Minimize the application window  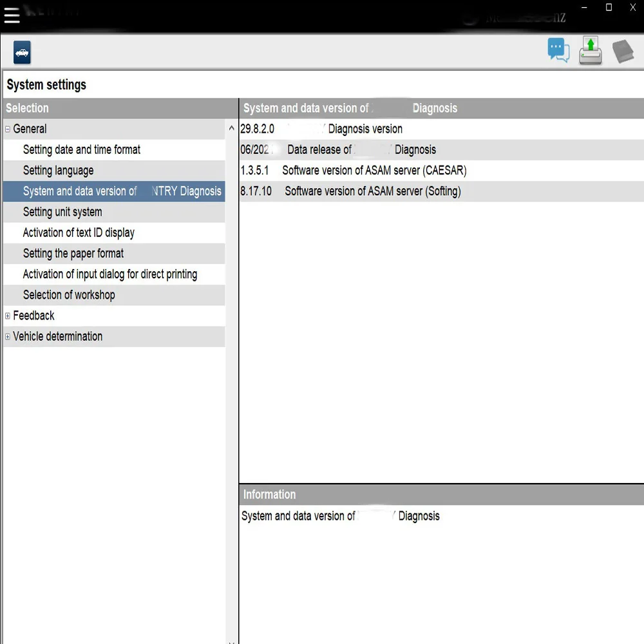tap(584, 7)
